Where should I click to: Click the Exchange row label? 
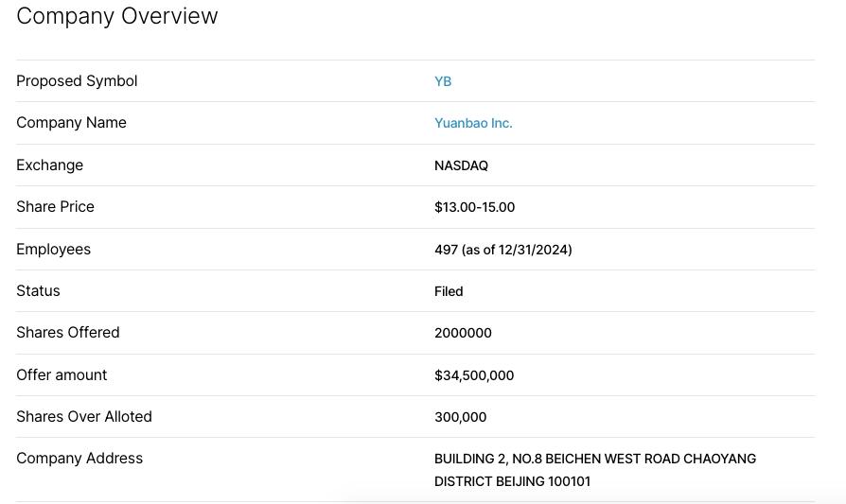tap(49, 165)
